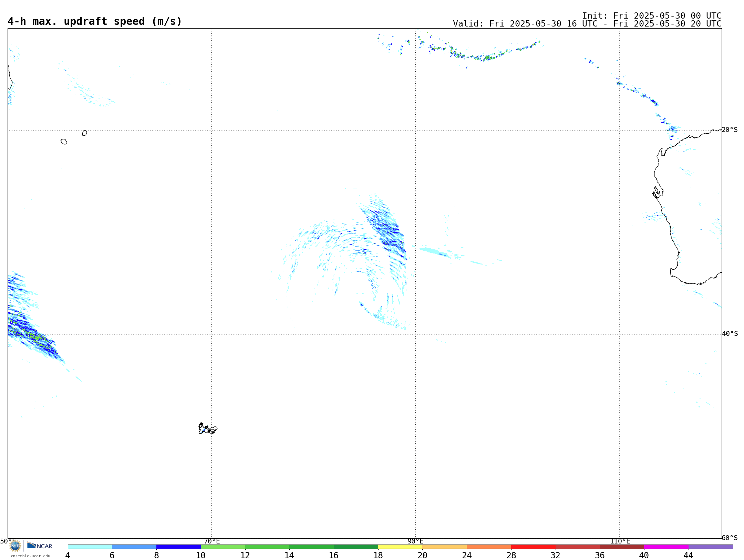Select the purple above-44 colorbar swatch
The width and height of the screenshot is (744, 560).
click(711, 547)
